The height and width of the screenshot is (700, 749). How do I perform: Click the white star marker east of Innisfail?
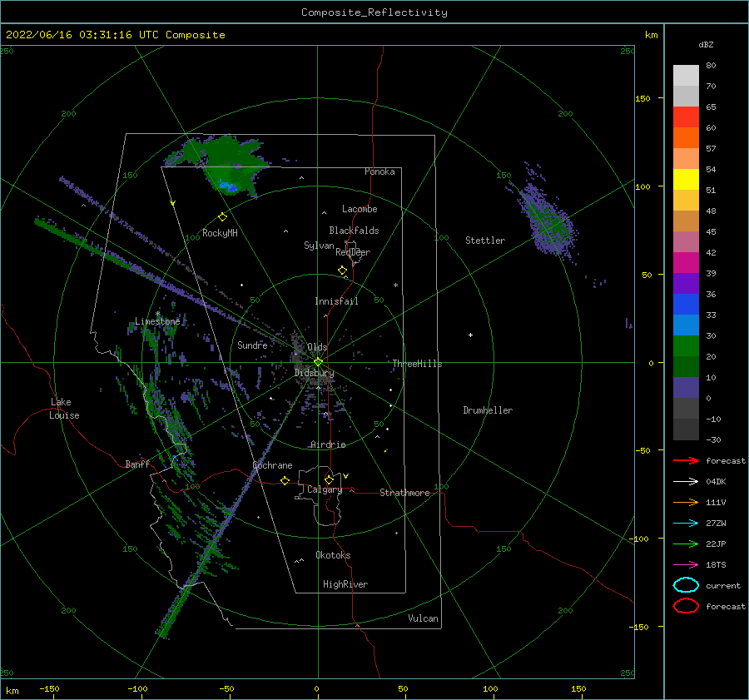pyautogui.click(x=395, y=285)
